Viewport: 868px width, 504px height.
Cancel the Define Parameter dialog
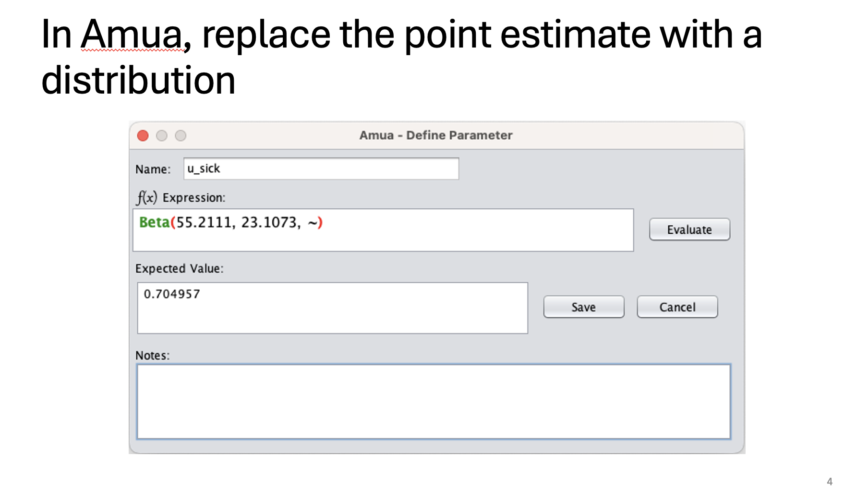coord(677,307)
